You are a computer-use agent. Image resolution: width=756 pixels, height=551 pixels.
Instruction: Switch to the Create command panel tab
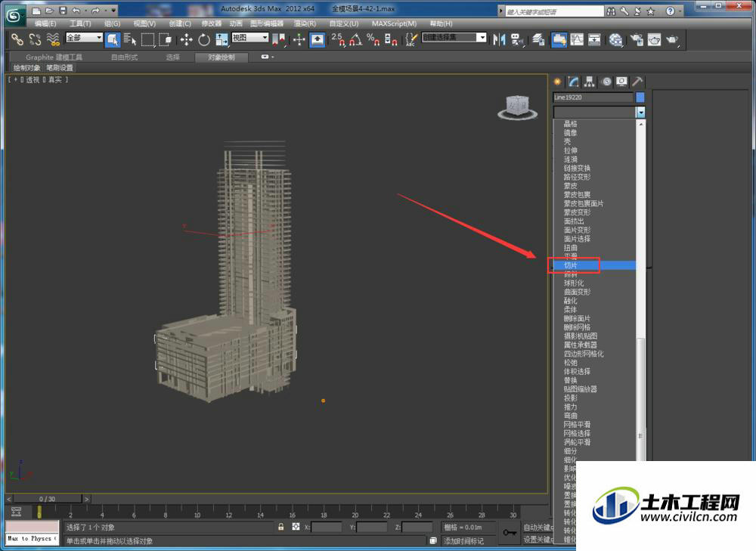pyautogui.click(x=557, y=82)
